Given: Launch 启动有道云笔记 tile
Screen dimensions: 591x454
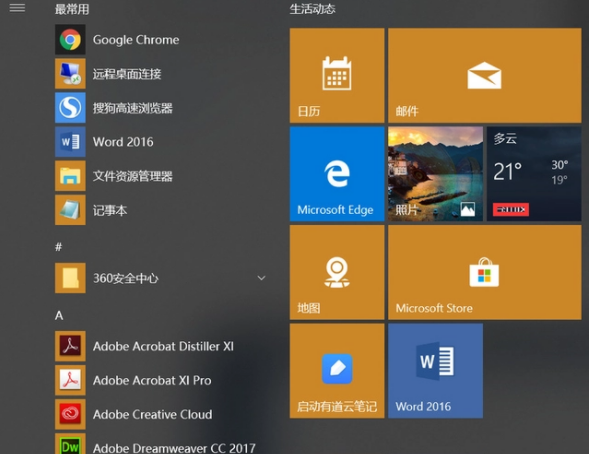Looking at the screenshot, I should coord(337,371).
